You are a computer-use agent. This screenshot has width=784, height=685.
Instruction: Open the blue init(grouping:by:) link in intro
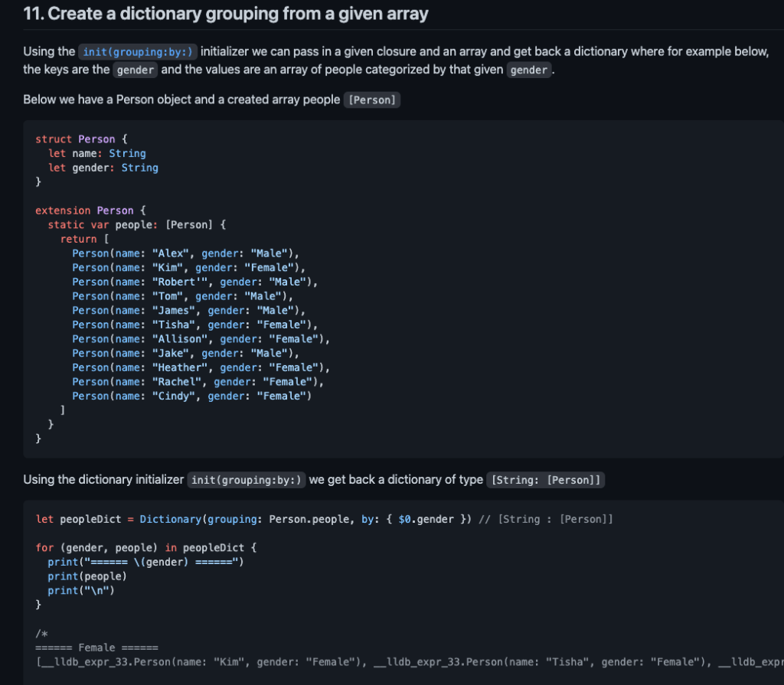[x=138, y=51]
